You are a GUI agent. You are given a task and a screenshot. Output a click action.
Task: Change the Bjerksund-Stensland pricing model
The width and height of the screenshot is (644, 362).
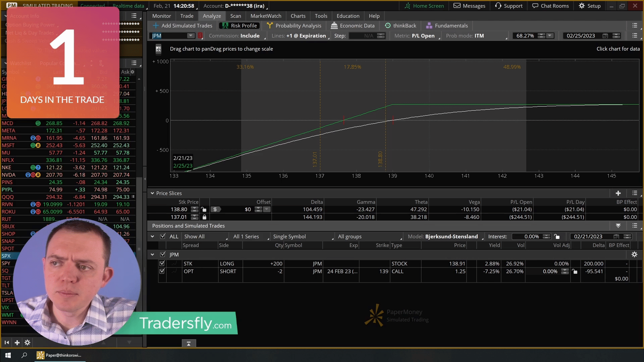tap(446, 236)
